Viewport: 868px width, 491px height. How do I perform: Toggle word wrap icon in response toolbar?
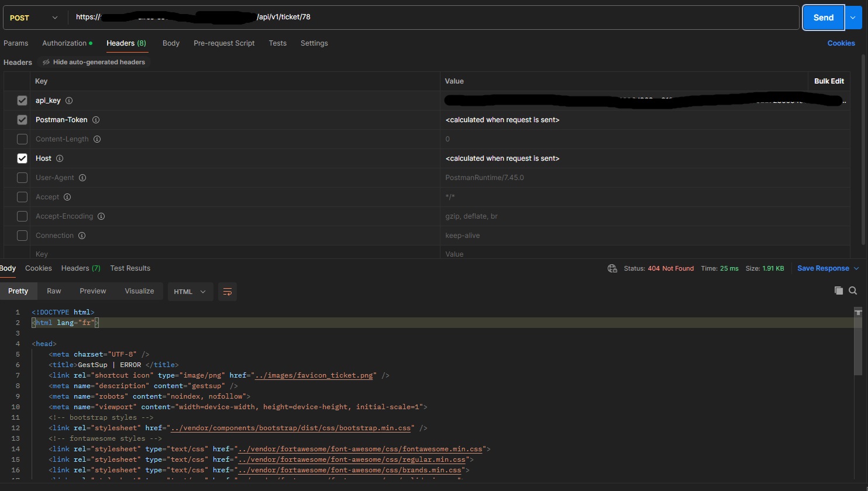click(x=228, y=292)
